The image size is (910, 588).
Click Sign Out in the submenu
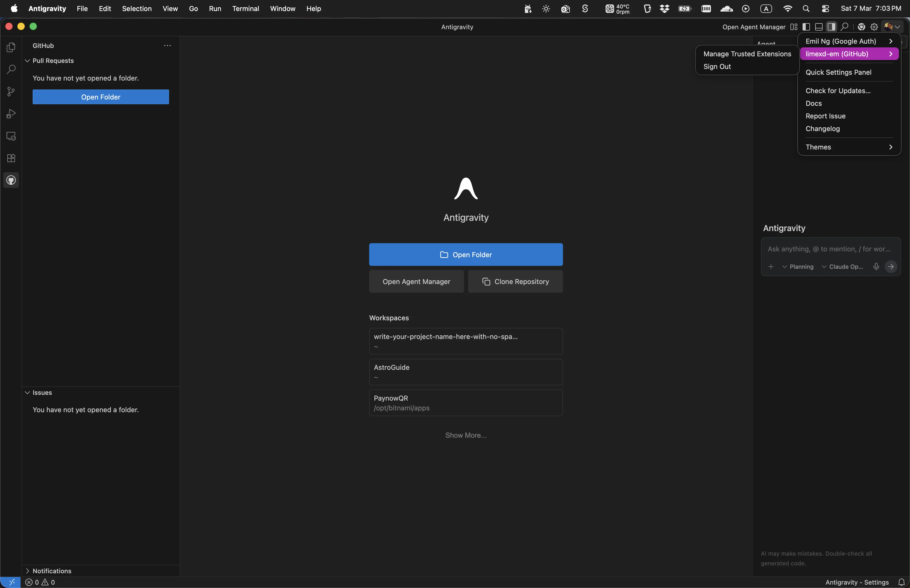tap(747, 66)
